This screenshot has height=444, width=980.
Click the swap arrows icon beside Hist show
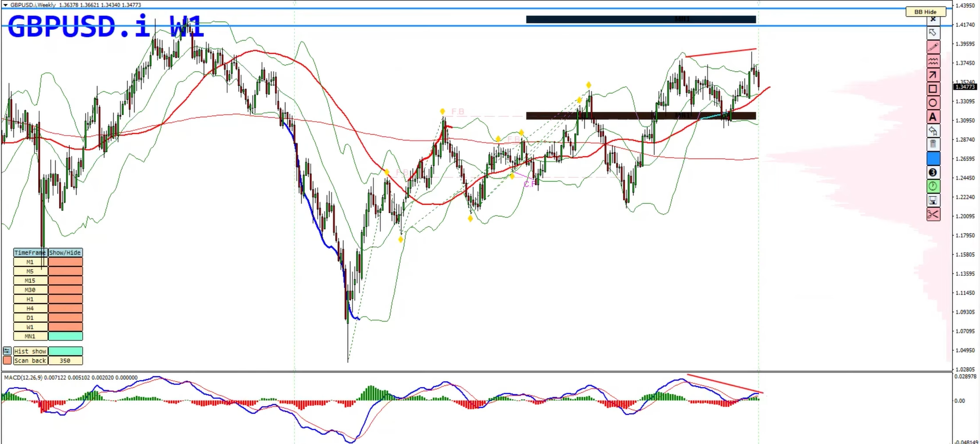(7, 351)
